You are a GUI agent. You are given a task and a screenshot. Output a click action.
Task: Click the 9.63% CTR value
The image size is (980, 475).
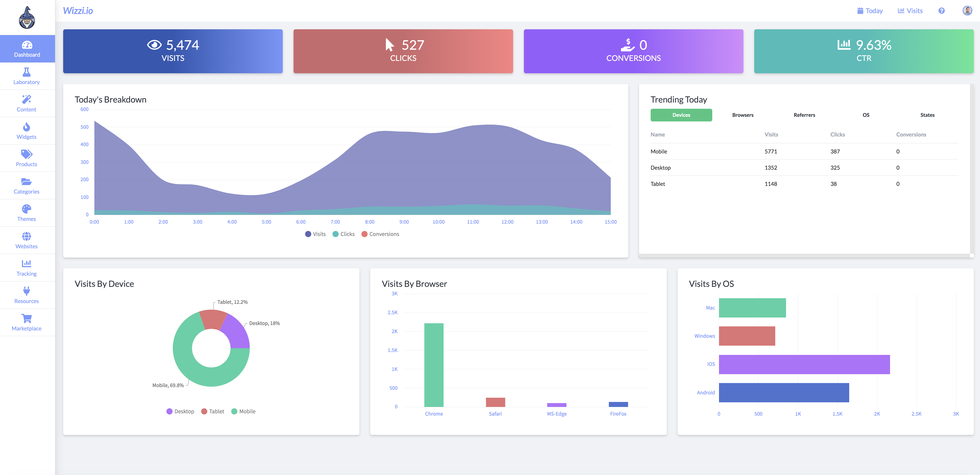[x=873, y=45]
